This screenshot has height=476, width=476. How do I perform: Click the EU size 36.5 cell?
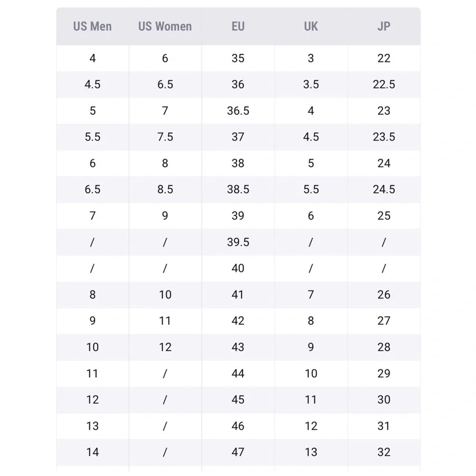pos(238,111)
